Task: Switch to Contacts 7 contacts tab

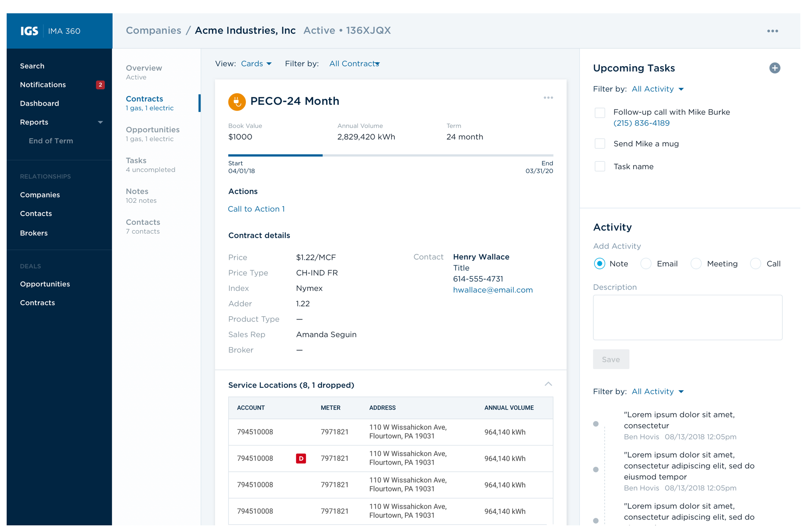Action: [143, 226]
